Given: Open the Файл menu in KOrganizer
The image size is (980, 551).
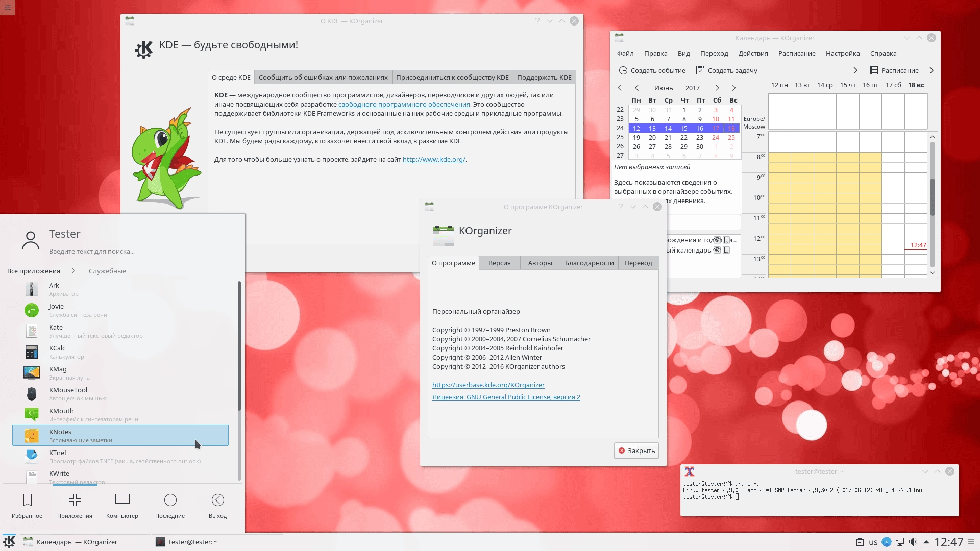Looking at the screenshot, I should tap(625, 53).
